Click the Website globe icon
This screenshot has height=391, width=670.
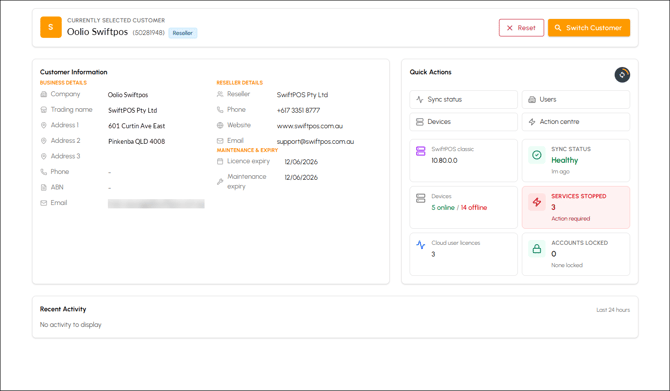point(220,125)
